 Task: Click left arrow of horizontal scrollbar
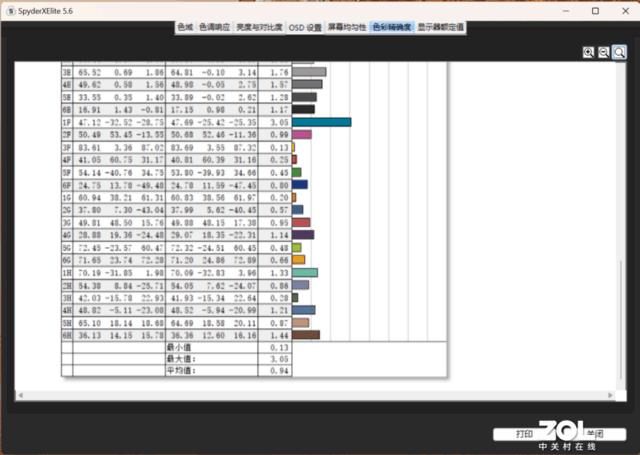coord(20,395)
